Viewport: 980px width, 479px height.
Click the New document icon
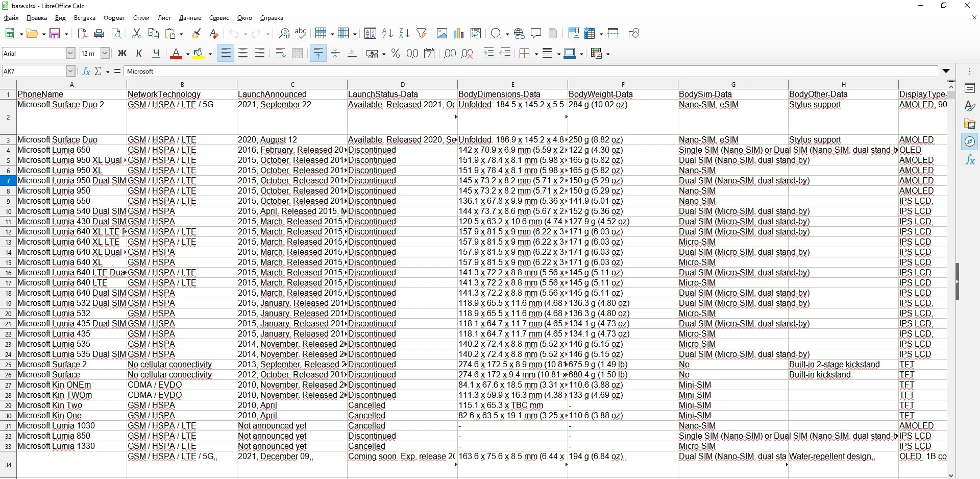point(9,34)
